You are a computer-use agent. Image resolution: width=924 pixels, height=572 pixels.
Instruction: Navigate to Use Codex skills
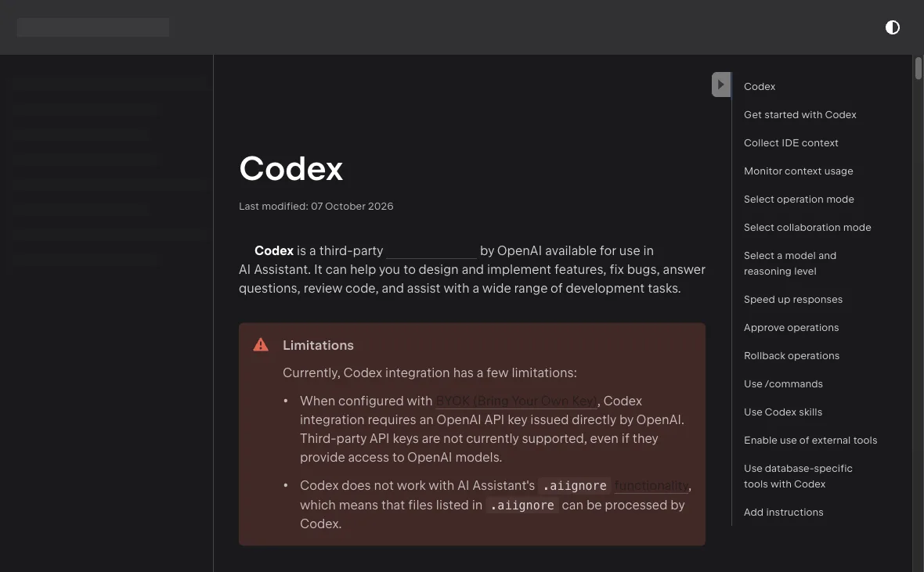[782, 412]
